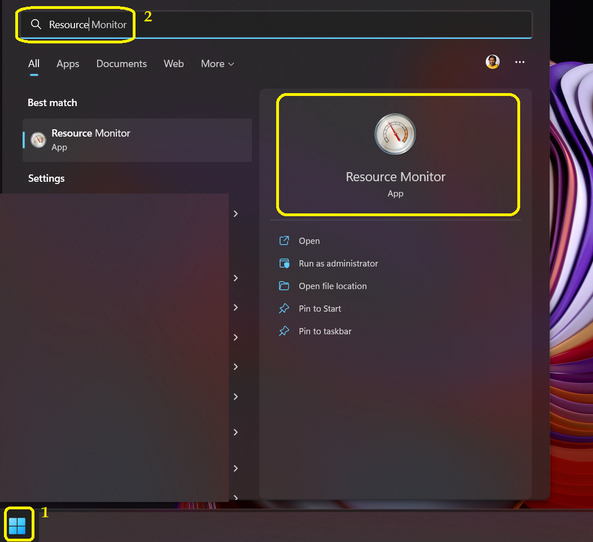Switch to the Web tab

click(x=174, y=64)
